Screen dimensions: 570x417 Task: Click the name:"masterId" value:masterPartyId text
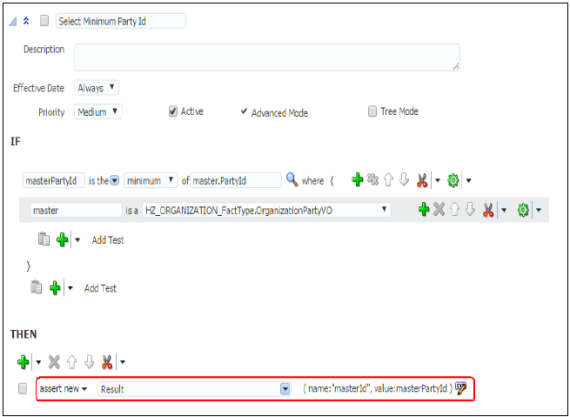coord(378,389)
